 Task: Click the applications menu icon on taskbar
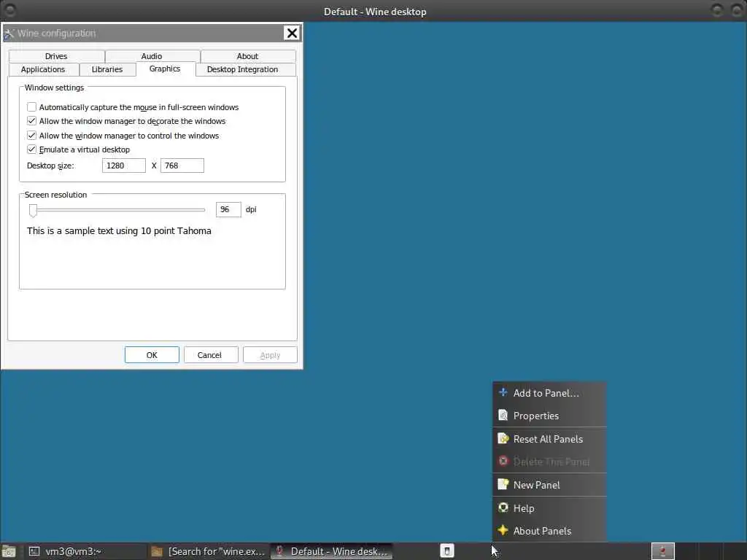[x=9, y=552]
